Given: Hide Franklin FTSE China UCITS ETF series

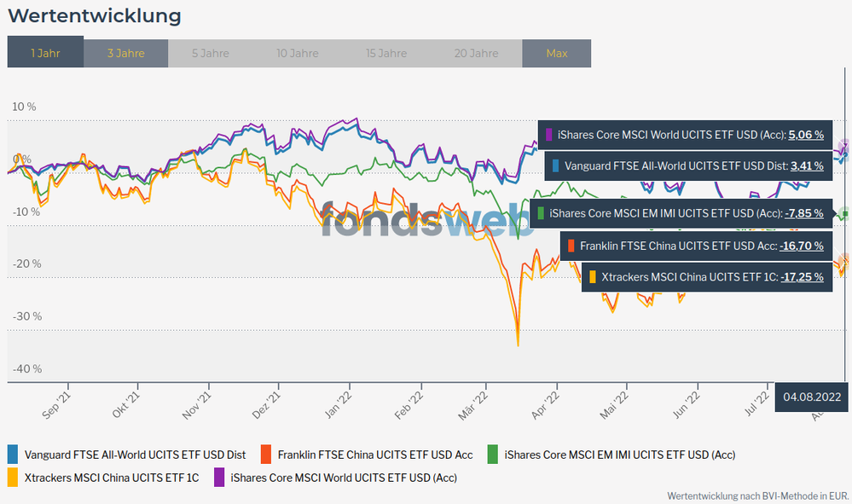Looking at the screenshot, I should [375, 455].
